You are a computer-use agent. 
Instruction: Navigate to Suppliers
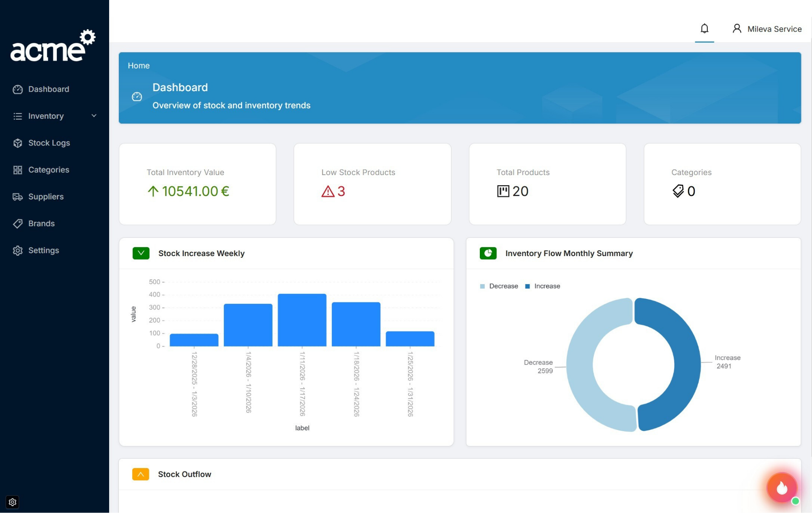point(45,197)
